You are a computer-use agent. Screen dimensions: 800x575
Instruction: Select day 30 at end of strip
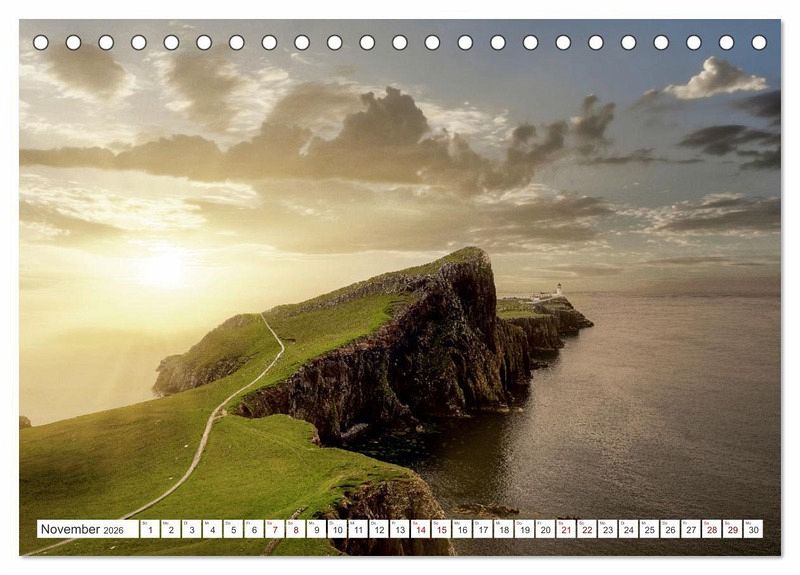point(753,530)
